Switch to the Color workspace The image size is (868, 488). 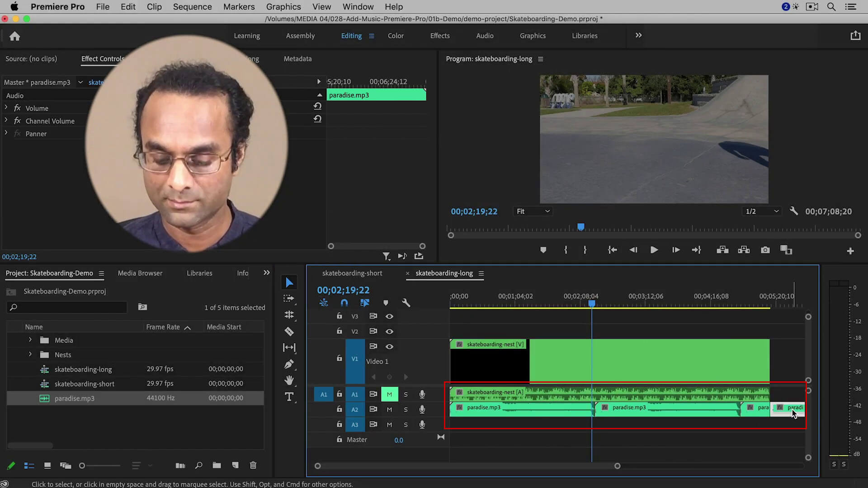click(x=396, y=36)
